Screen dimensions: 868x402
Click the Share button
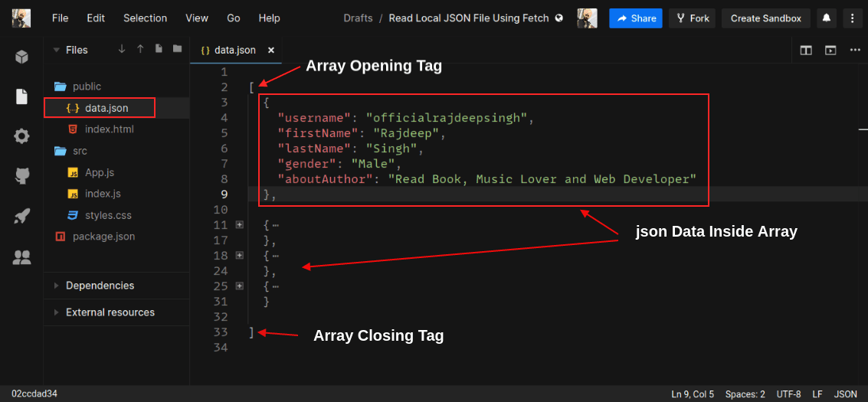(636, 18)
